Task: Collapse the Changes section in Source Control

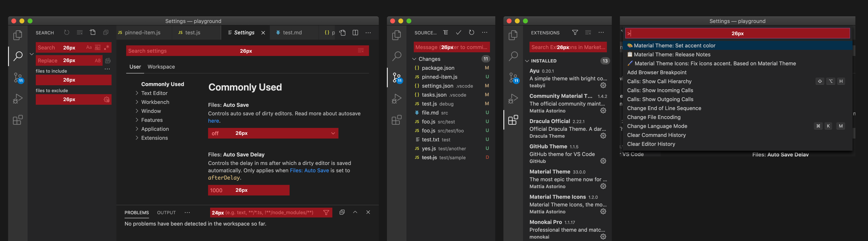Action: 414,59
